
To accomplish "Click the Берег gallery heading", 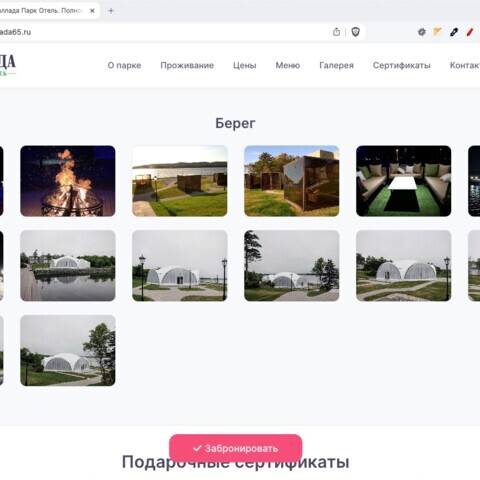I will [235, 123].
